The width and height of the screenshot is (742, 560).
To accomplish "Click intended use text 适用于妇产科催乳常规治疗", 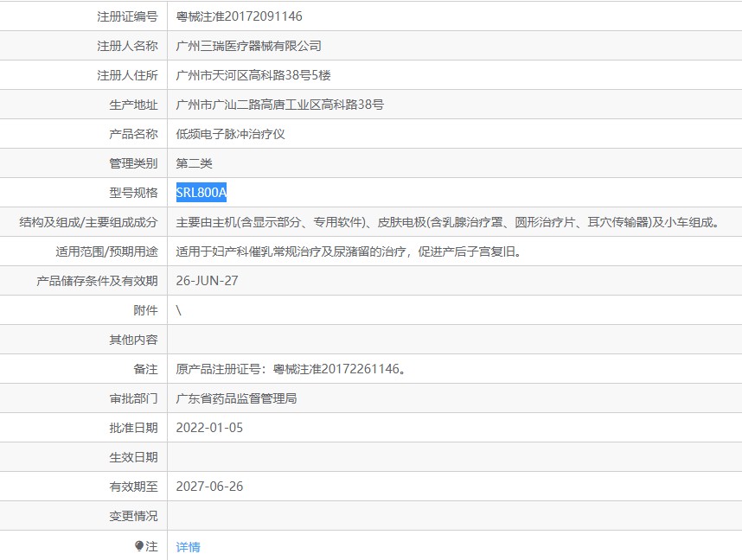I will (349, 251).
